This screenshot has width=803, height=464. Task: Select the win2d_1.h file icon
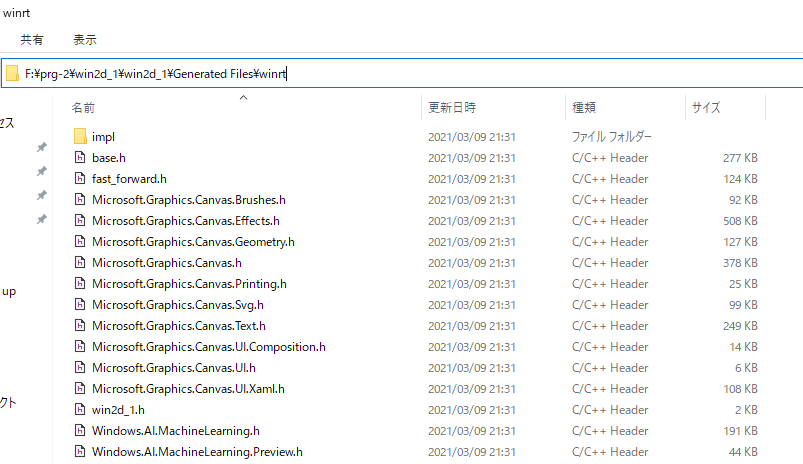[x=80, y=410]
